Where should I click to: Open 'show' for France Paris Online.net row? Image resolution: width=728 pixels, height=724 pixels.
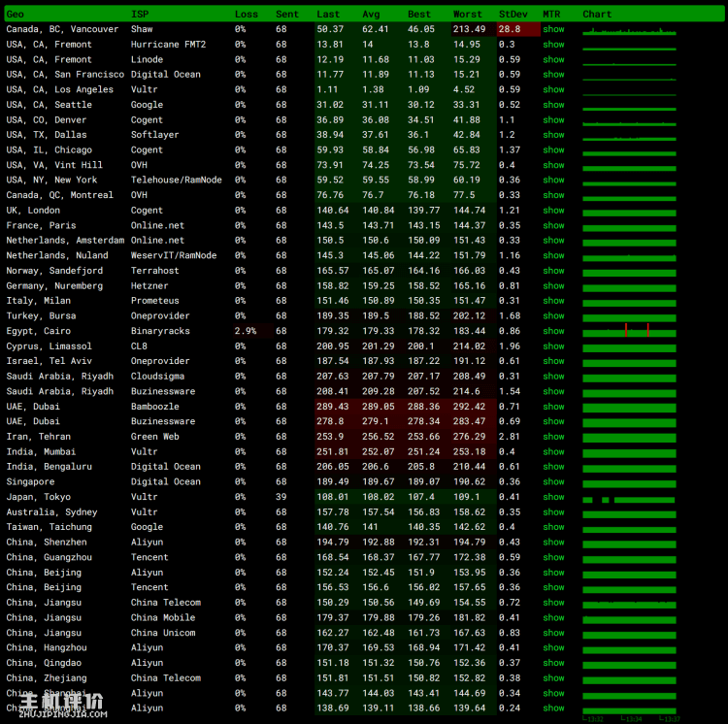point(553,225)
